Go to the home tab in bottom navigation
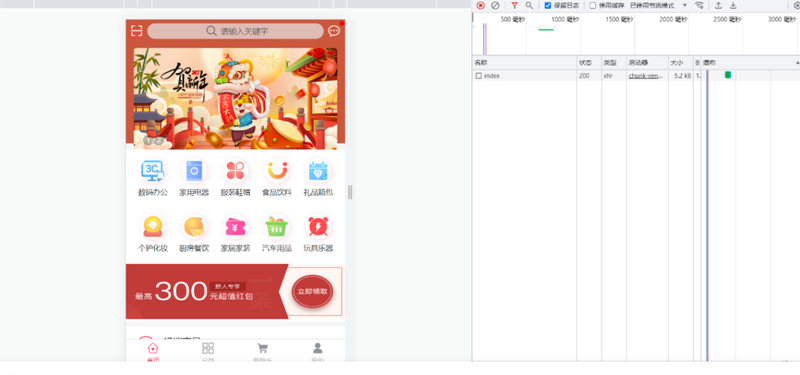Image resolution: width=800 pixels, height=375 pixels. (153, 352)
